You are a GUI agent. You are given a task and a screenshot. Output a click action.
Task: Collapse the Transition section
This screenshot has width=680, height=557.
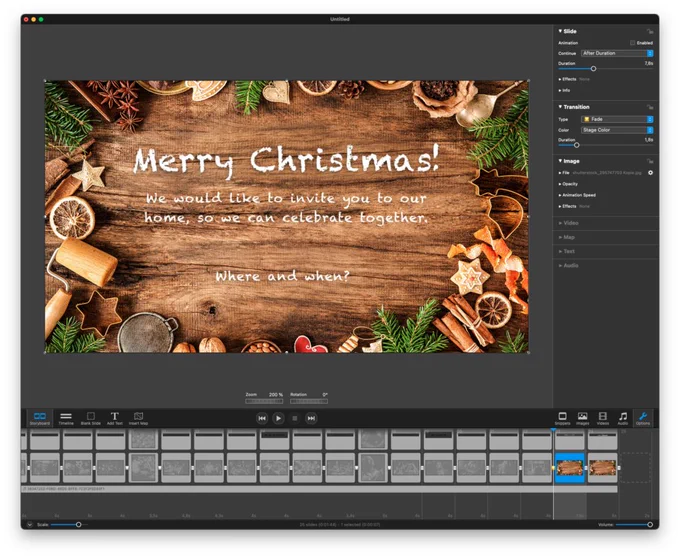tap(560, 107)
